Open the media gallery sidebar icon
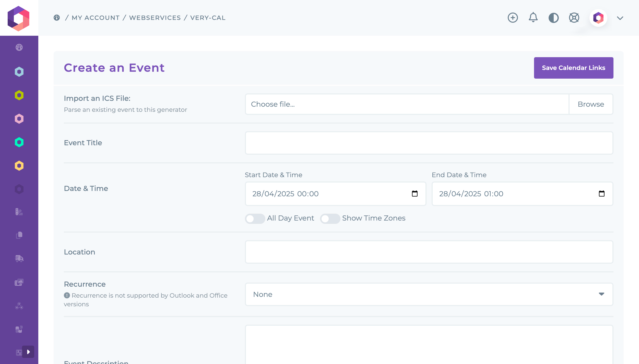Screen dimensions: 639x364 click(x=19, y=282)
